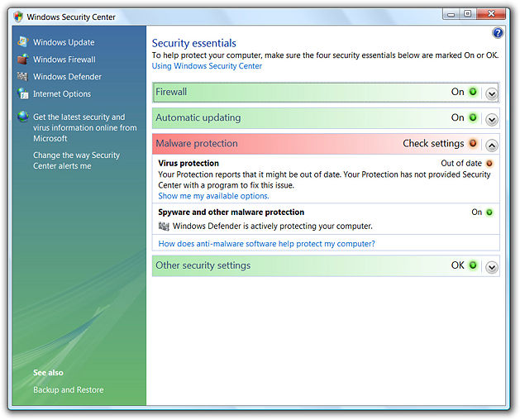Open the anti-malware software help link
Image resolution: width=520 pixels, height=420 pixels.
266,244
